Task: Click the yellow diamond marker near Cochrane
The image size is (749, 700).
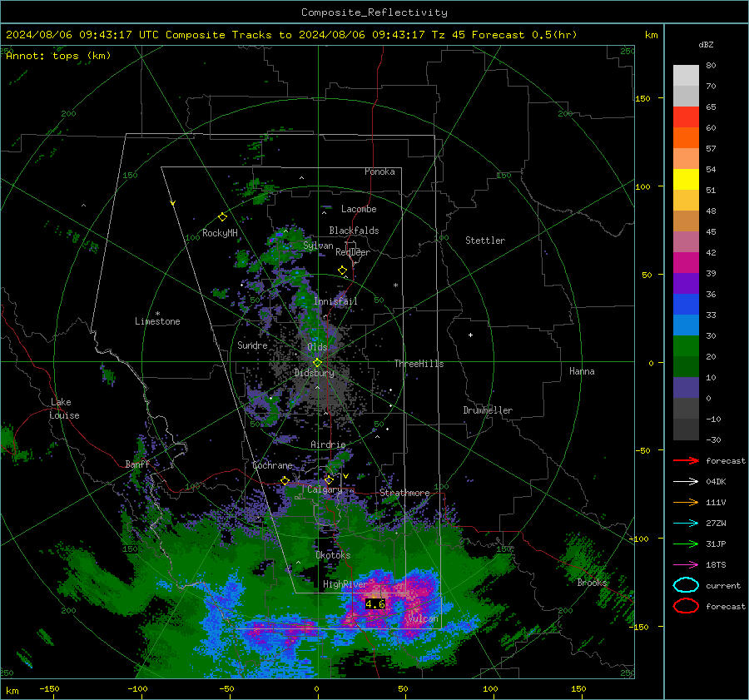Action: point(285,480)
